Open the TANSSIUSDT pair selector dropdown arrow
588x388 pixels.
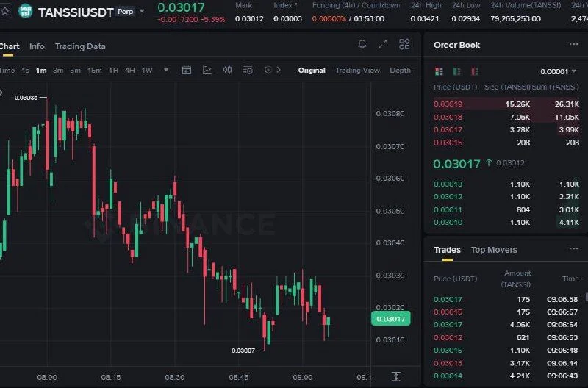pos(142,11)
